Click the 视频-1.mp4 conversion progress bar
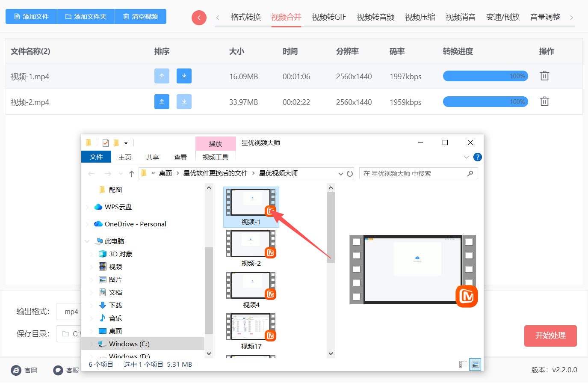This screenshot has height=383, width=588. pos(485,76)
